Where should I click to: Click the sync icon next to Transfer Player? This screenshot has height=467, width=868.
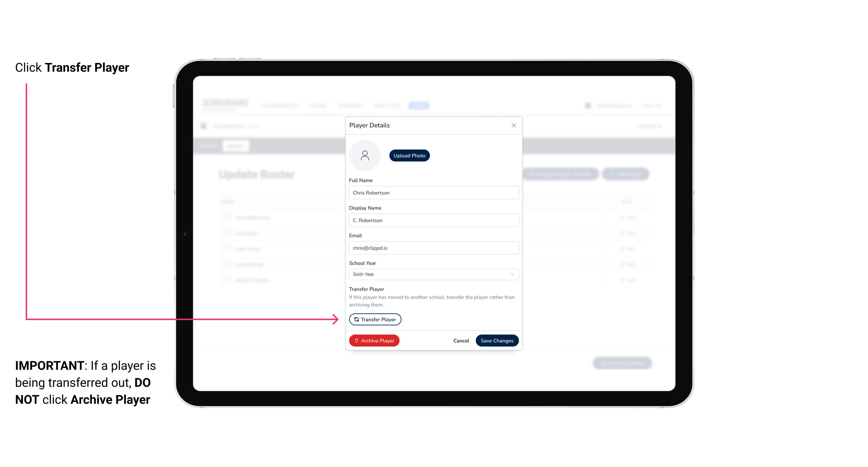(x=356, y=319)
